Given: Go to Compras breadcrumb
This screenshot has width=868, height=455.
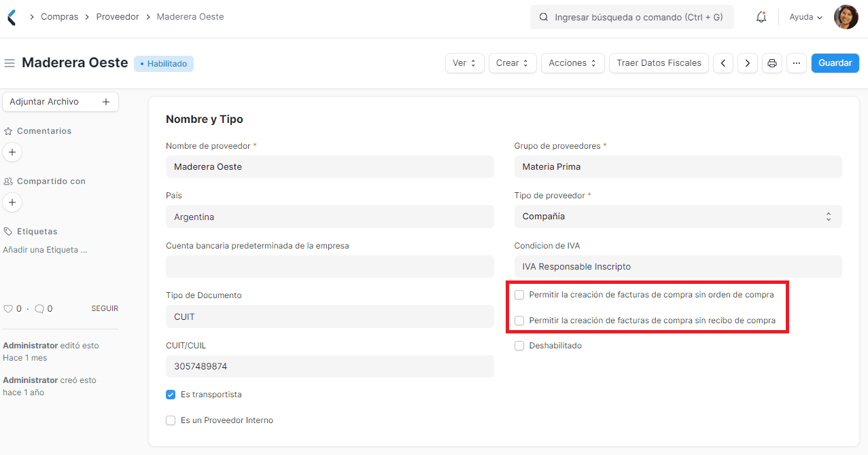Looking at the screenshot, I should (60, 17).
